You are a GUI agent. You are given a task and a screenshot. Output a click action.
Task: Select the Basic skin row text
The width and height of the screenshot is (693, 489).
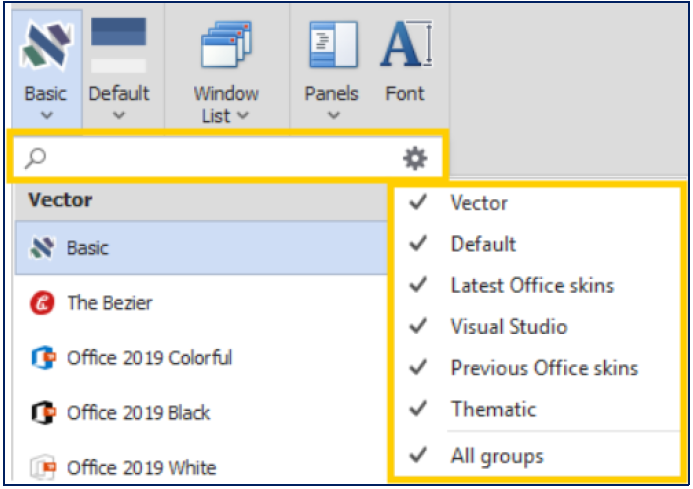(88, 248)
